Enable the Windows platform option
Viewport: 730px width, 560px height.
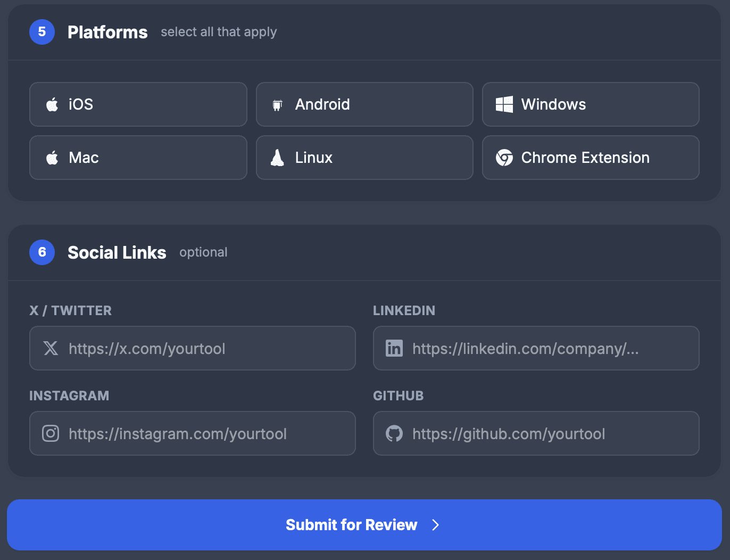[591, 104]
